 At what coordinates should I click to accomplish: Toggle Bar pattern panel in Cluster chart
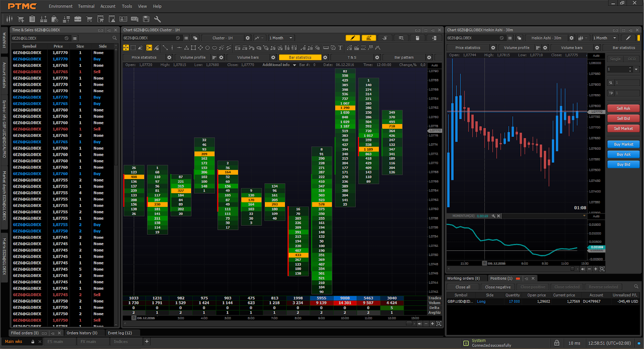pyautogui.click(x=404, y=58)
